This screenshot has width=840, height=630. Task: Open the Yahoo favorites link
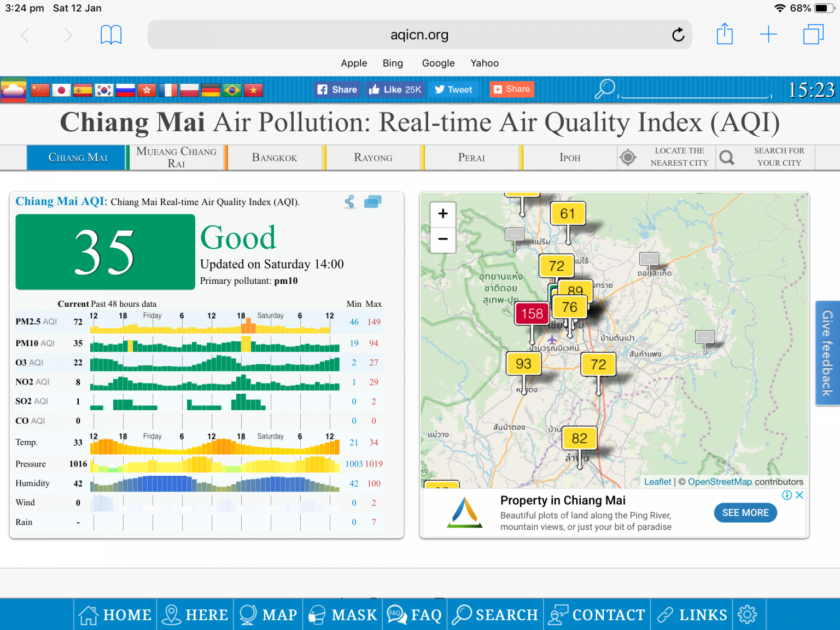pos(485,63)
